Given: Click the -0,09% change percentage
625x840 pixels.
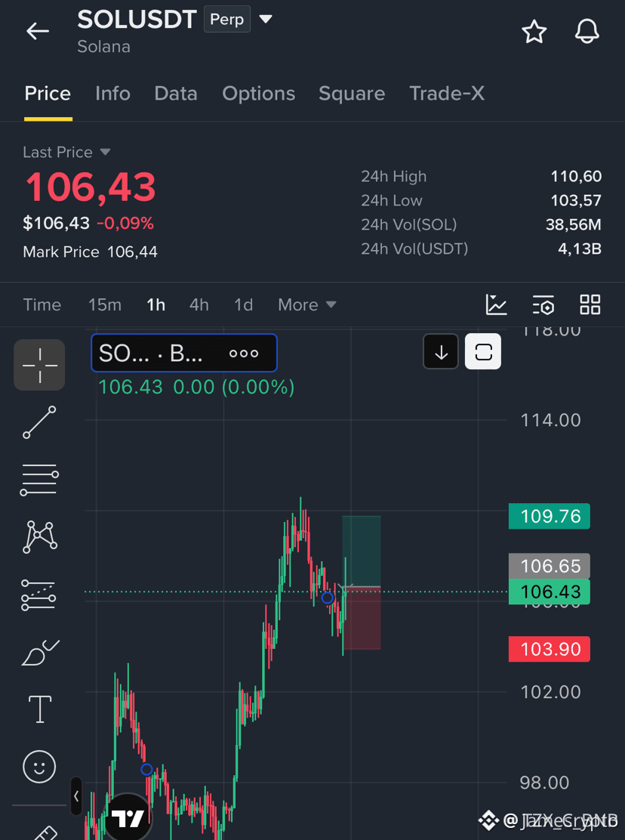Looking at the screenshot, I should pyautogui.click(x=125, y=224).
